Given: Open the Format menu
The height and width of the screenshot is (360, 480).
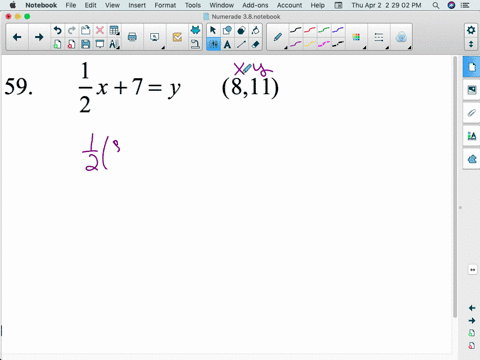Looking at the screenshot, I should tap(165, 5).
